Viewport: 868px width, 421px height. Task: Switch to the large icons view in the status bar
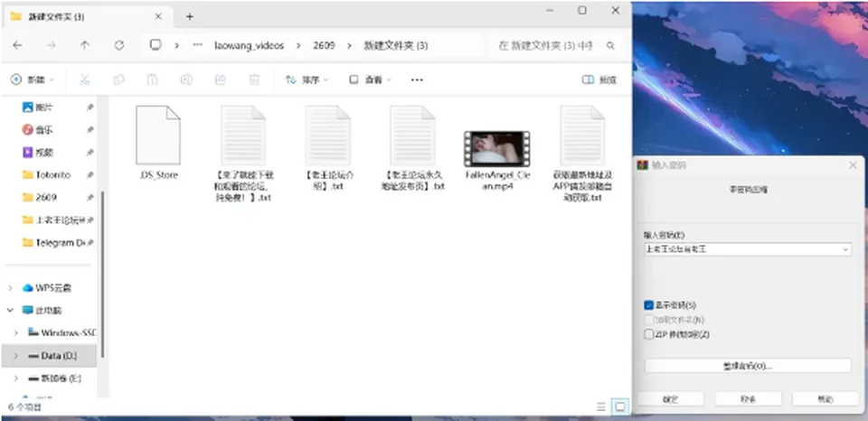pyautogui.click(x=620, y=407)
